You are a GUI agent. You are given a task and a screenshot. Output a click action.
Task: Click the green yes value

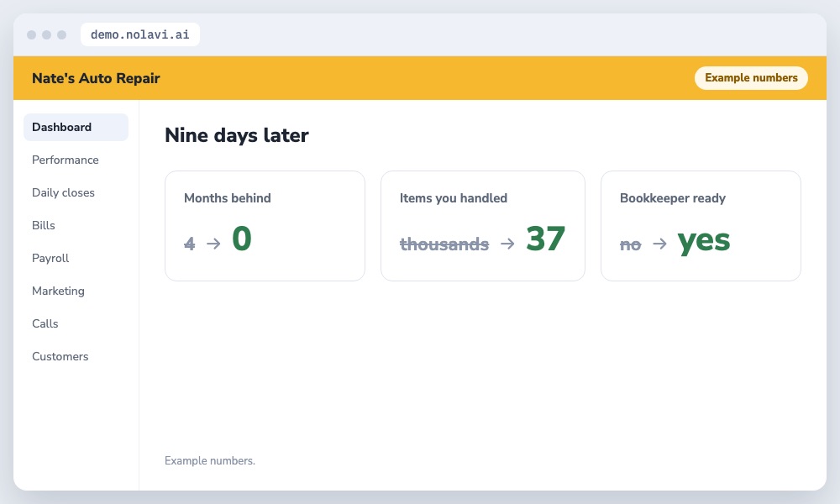pyautogui.click(x=703, y=240)
